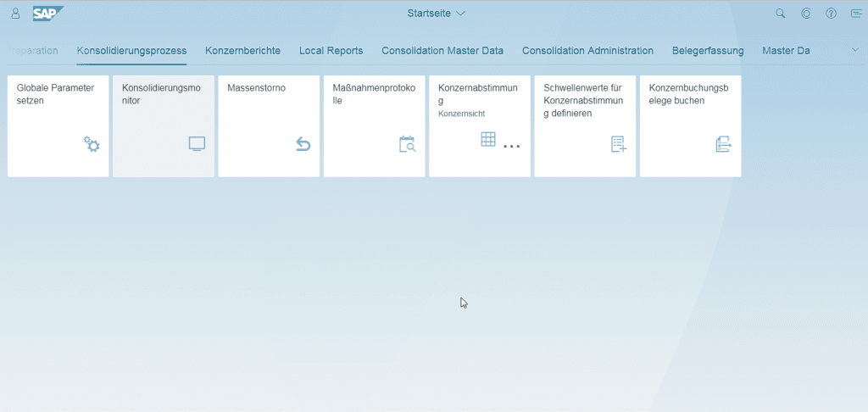Click the ellipsis on Konzernabstimmung tile
The width and height of the screenshot is (868, 412).
pos(511,147)
